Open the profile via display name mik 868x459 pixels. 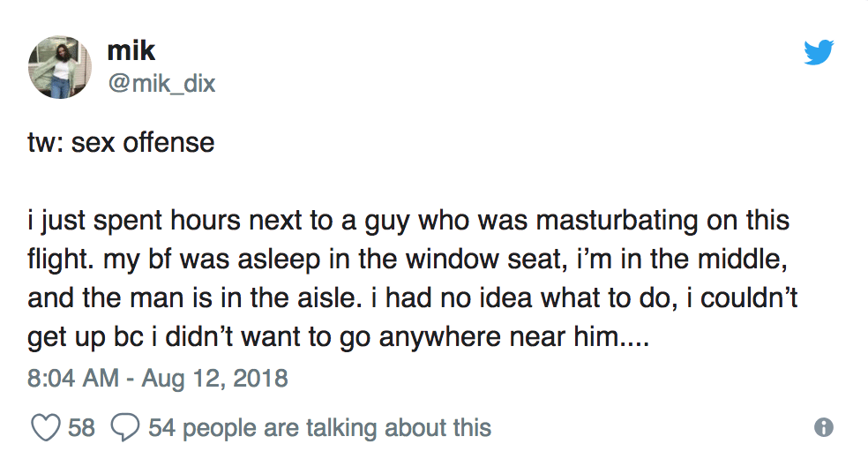[x=131, y=51]
